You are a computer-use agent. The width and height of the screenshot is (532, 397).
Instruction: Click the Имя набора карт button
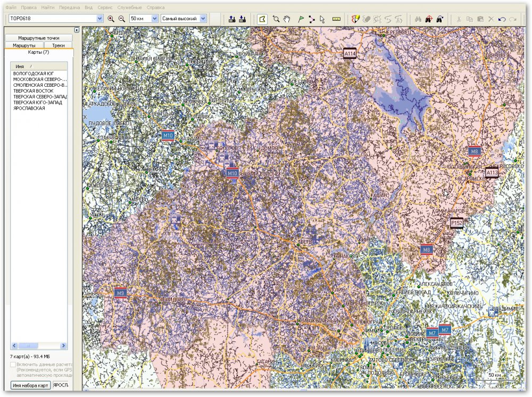pos(30,385)
